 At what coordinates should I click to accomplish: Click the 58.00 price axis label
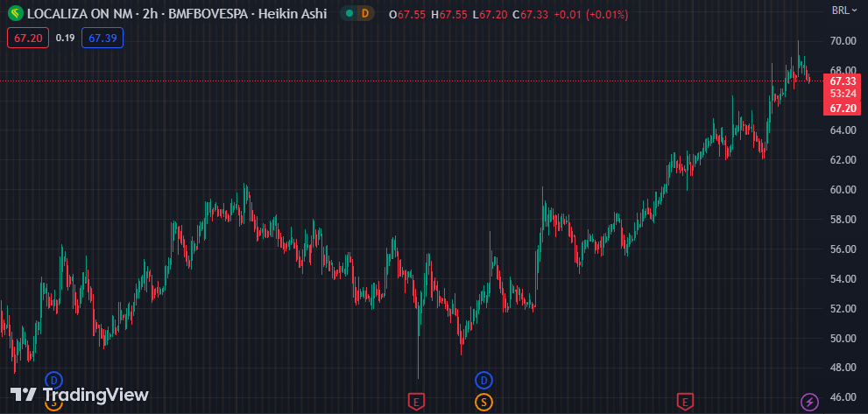coord(843,219)
